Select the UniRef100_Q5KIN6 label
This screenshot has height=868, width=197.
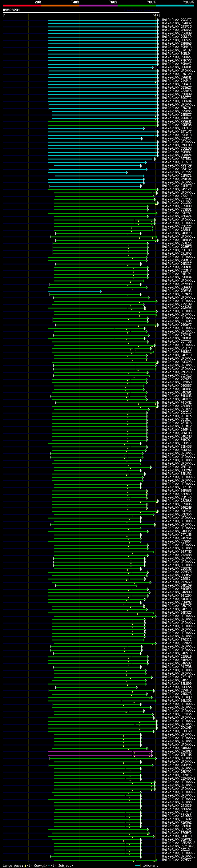[177, 755]
